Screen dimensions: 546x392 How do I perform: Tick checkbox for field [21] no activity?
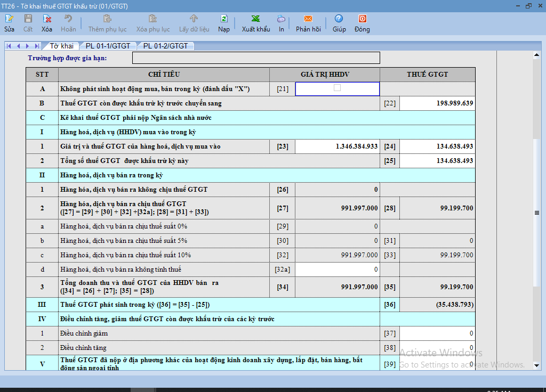[x=337, y=88]
